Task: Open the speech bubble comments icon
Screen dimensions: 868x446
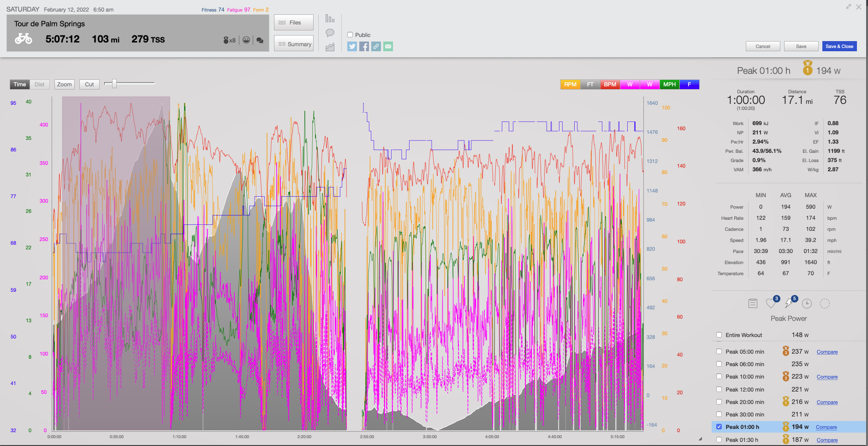Action: click(330, 33)
